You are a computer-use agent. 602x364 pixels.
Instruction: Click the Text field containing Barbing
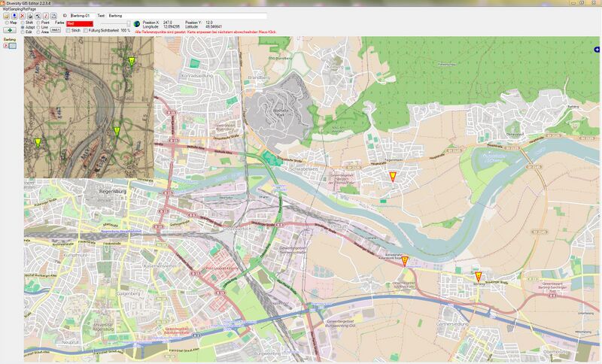pos(187,16)
